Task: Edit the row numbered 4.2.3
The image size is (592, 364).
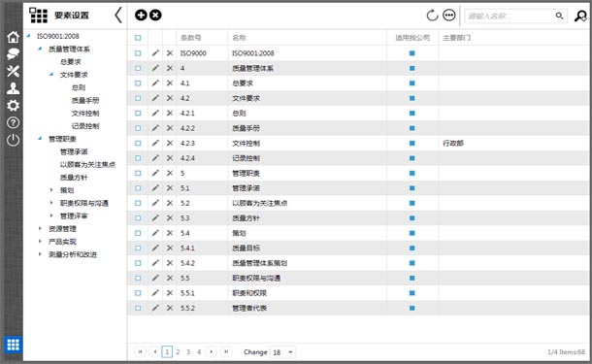Action: (x=155, y=143)
